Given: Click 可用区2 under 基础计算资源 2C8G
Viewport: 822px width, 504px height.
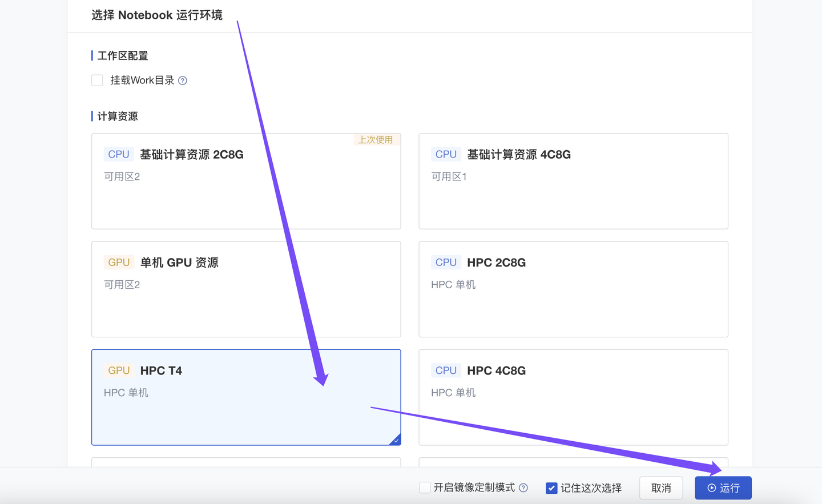Looking at the screenshot, I should [122, 176].
